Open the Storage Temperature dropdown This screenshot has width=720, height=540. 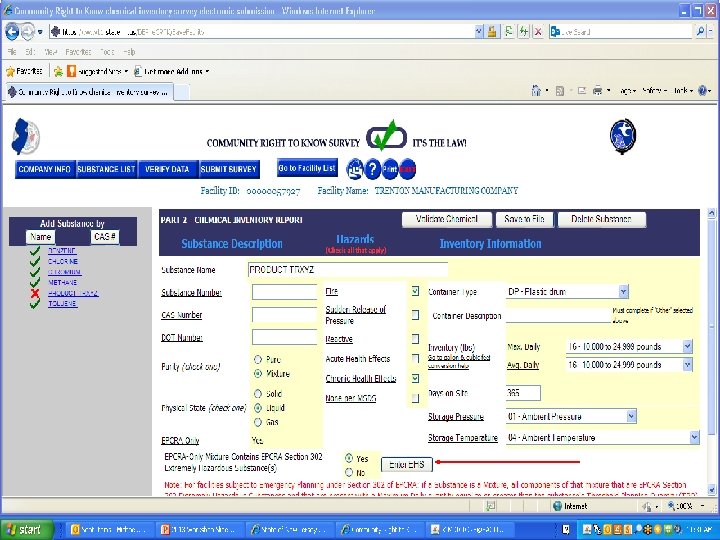click(x=694, y=437)
